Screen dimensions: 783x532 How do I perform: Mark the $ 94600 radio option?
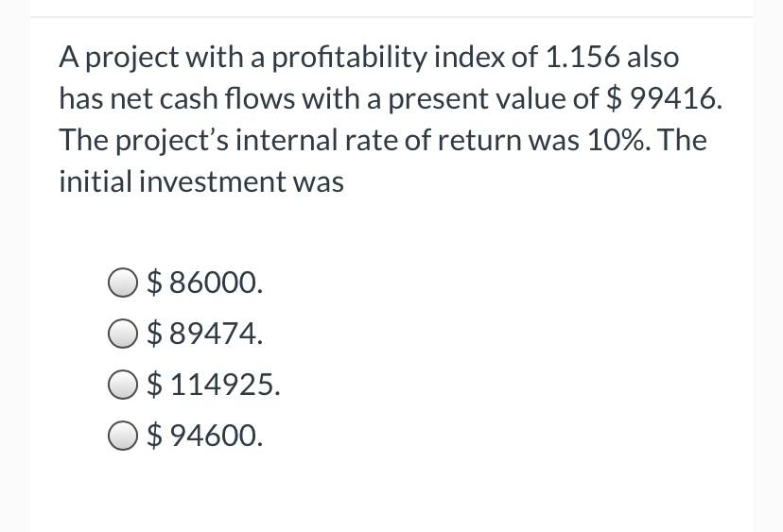pos(122,436)
